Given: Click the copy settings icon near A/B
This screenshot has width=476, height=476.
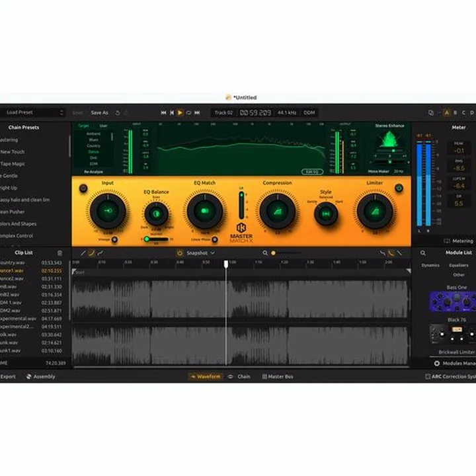Looking at the screenshot, I should [x=431, y=112].
